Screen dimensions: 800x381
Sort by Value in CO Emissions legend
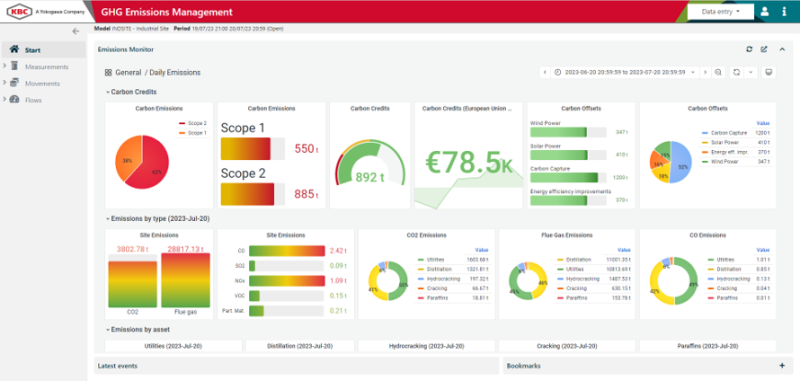click(762, 250)
